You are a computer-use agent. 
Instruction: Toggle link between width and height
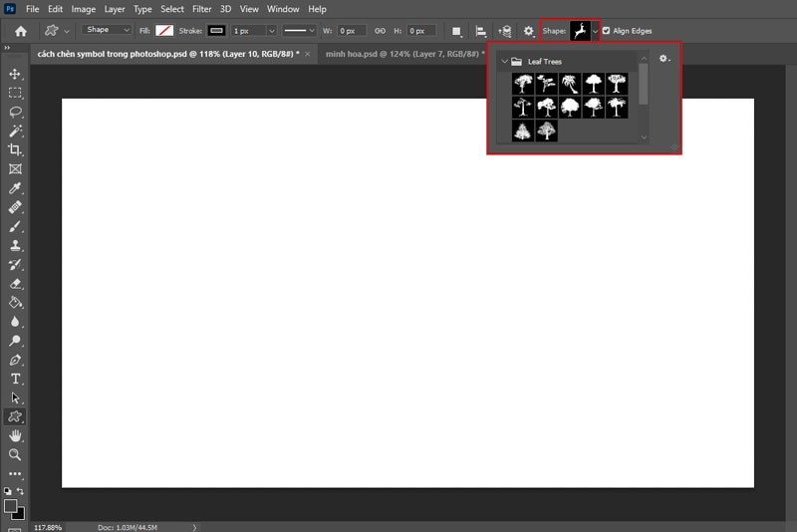click(379, 31)
